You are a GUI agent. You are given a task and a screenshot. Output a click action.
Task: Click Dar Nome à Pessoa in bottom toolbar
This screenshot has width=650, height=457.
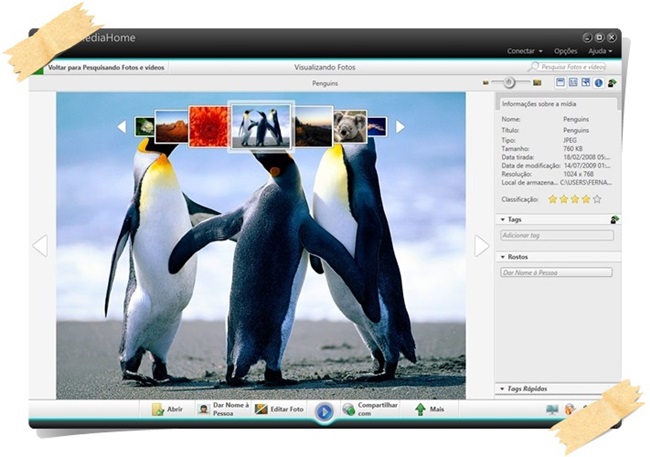tap(224, 409)
